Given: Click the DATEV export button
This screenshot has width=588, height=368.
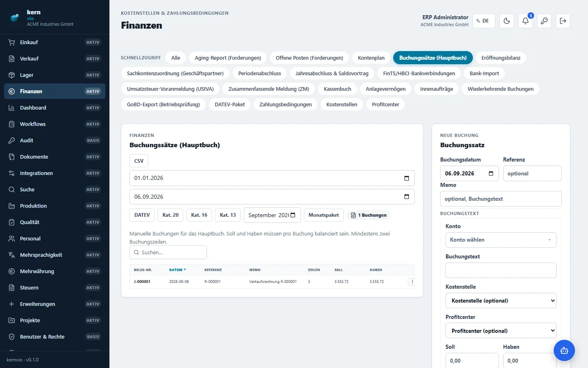Looking at the screenshot, I should pyautogui.click(x=142, y=215).
